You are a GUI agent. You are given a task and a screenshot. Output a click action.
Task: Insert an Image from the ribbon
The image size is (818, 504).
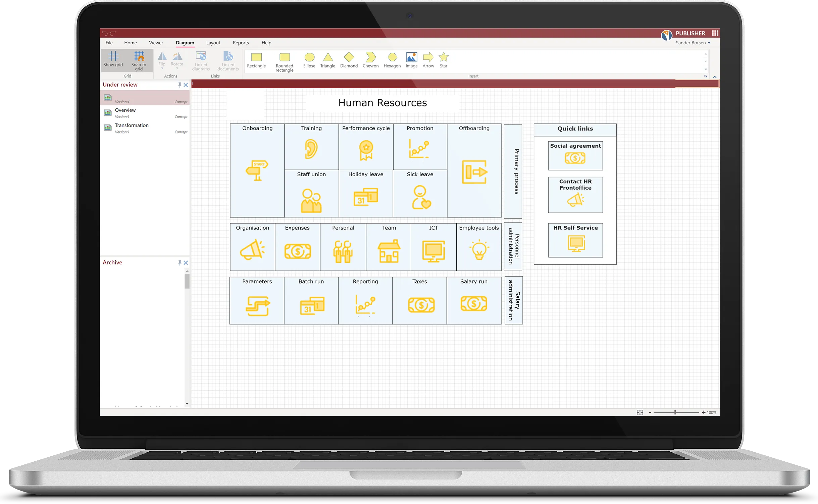coord(411,60)
